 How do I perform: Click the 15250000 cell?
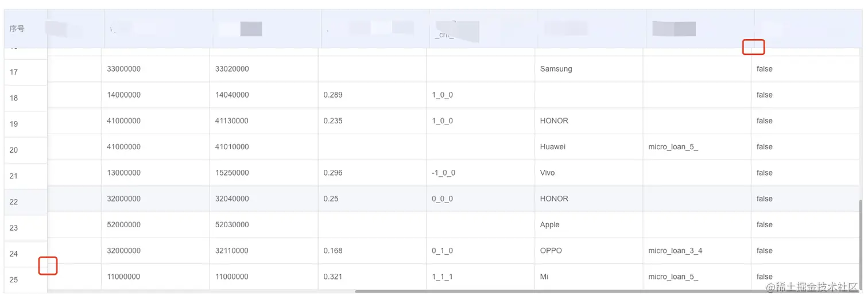[232, 173]
